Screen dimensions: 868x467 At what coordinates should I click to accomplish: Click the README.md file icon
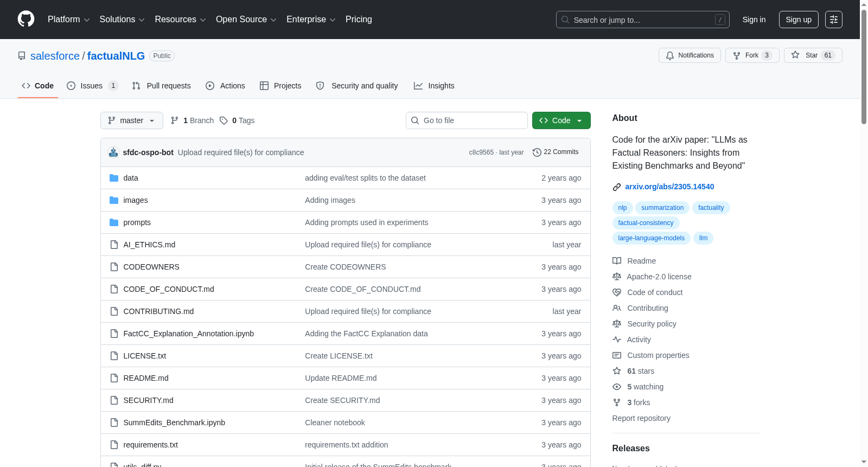click(x=114, y=378)
